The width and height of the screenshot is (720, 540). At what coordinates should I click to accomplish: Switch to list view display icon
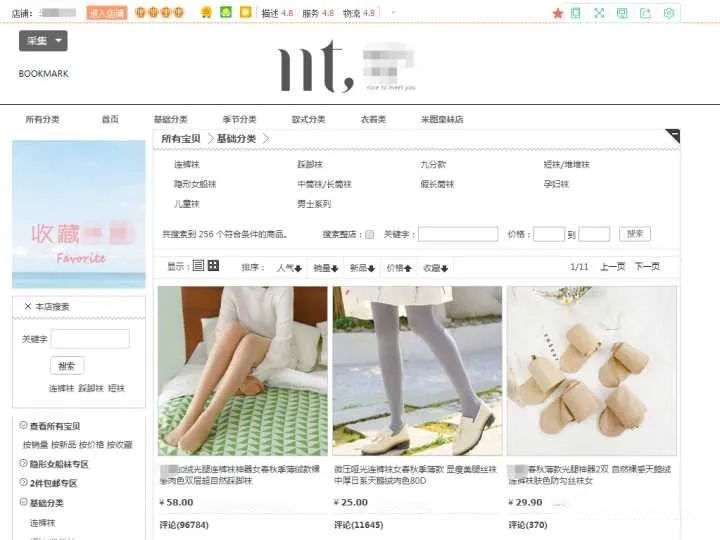198,265
